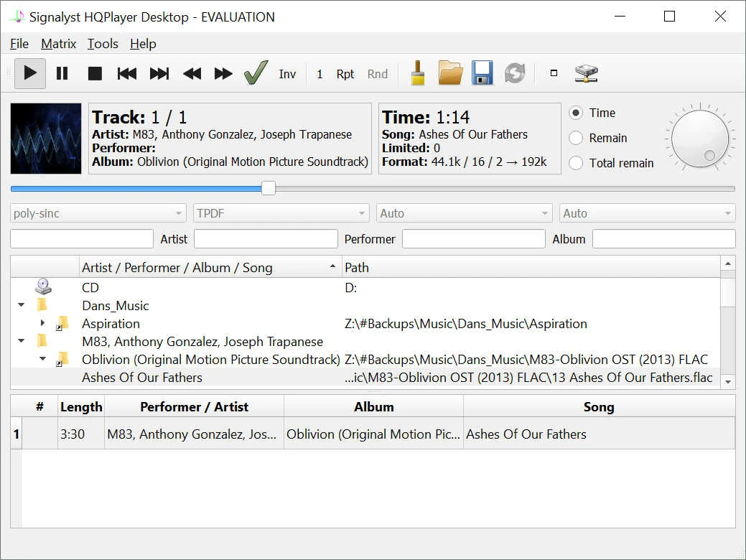The width and height of the screenshot is (746, 560).
Task: Select the Total remain radio button
Action: [576, 163]
